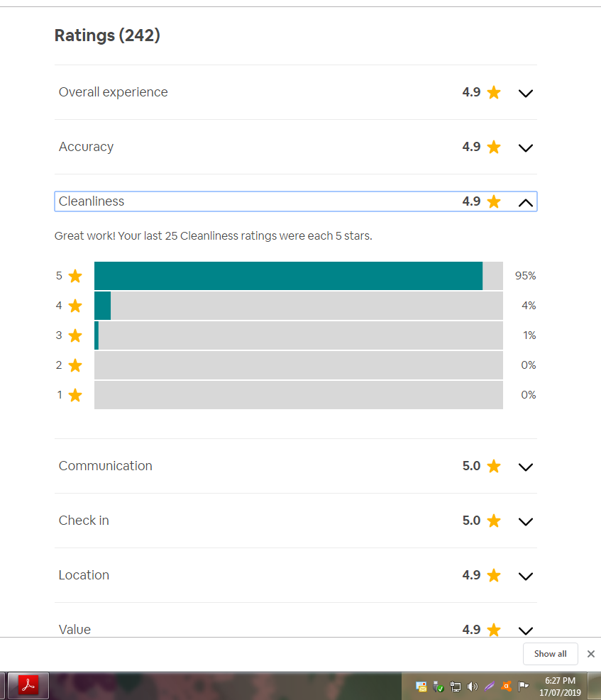The width and height of the screenshot is (601, 700).
Task: Open the Action Center flag icon
Action: tap(524, 686)
